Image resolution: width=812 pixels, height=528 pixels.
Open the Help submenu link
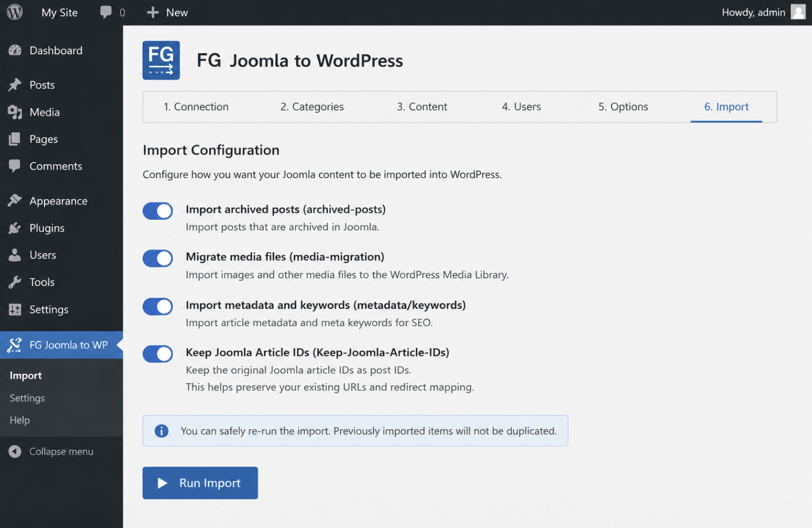click(20, 420)
